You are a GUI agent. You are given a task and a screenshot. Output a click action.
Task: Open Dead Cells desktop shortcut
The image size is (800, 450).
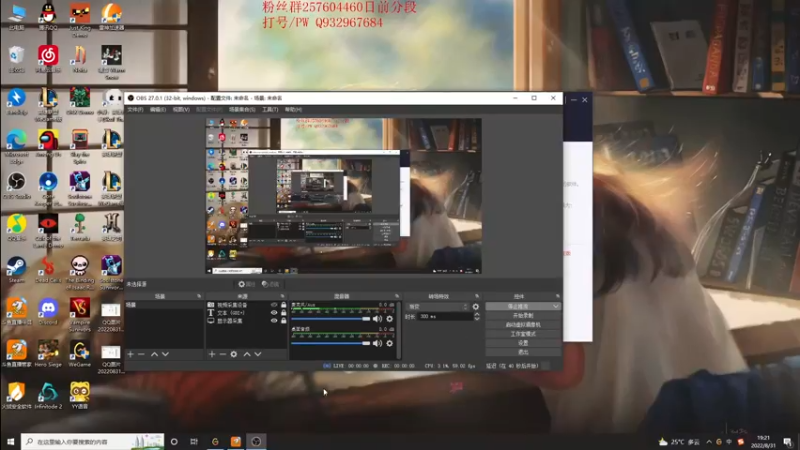pos(48,270)
